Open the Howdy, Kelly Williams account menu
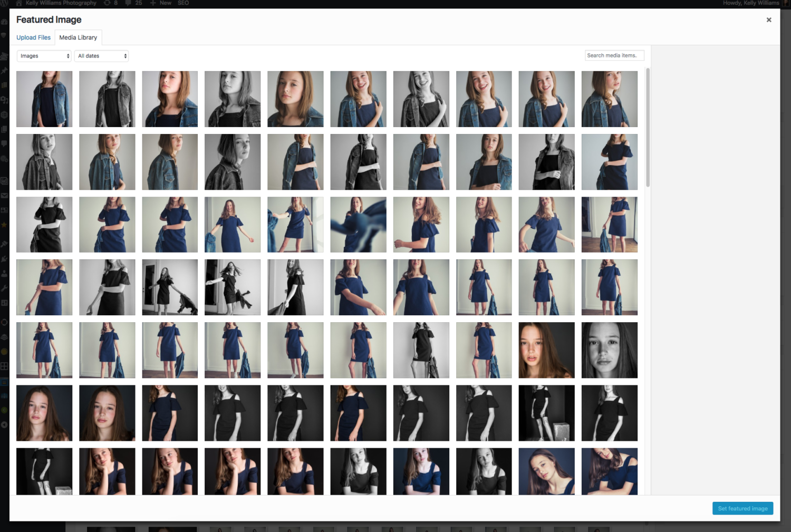 click(x=750, y=3)
